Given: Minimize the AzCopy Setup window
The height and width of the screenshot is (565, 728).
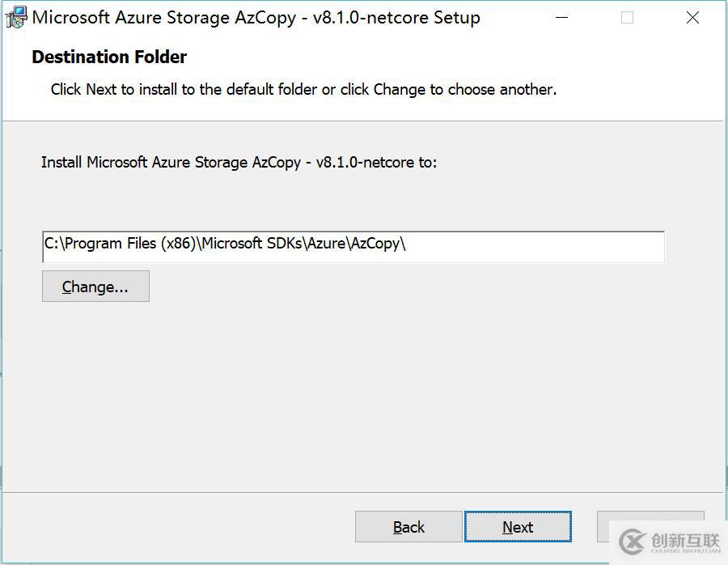Looking at the screenshot, I should tap(562, 18).
